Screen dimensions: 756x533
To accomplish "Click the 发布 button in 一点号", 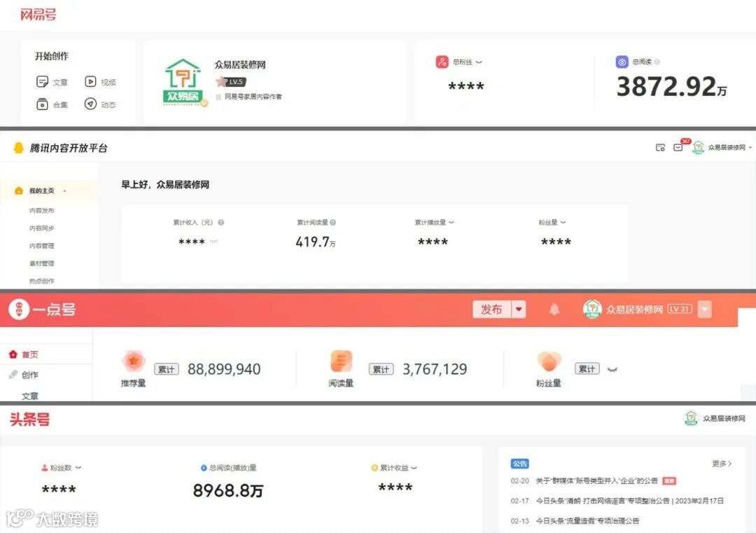I will [492, 309].
